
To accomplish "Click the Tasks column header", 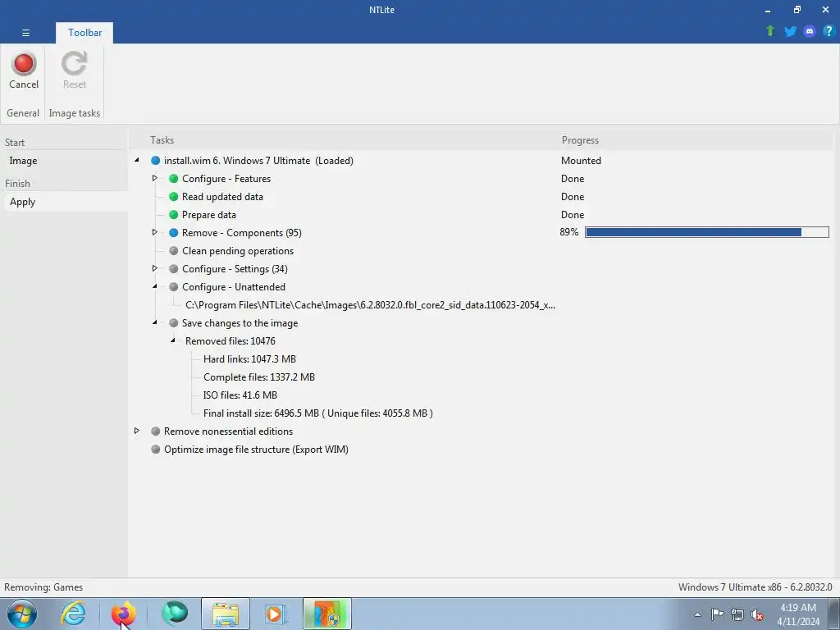I will 162,140.
